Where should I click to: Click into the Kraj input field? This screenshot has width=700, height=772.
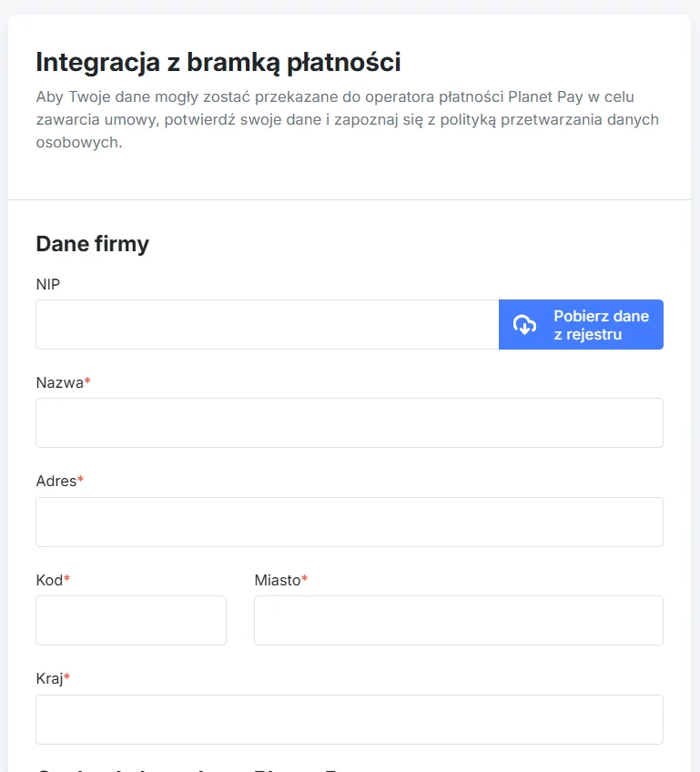click(350, 719)
